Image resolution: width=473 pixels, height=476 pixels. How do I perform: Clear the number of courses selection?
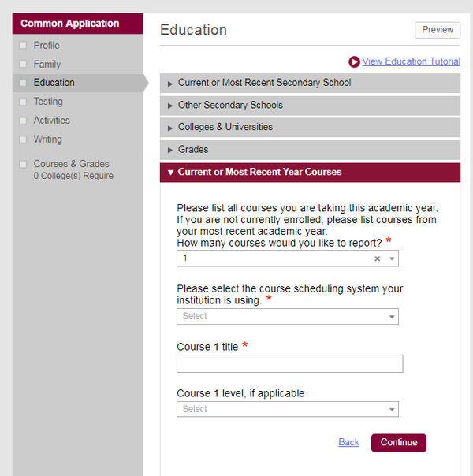tap(377, 258)
